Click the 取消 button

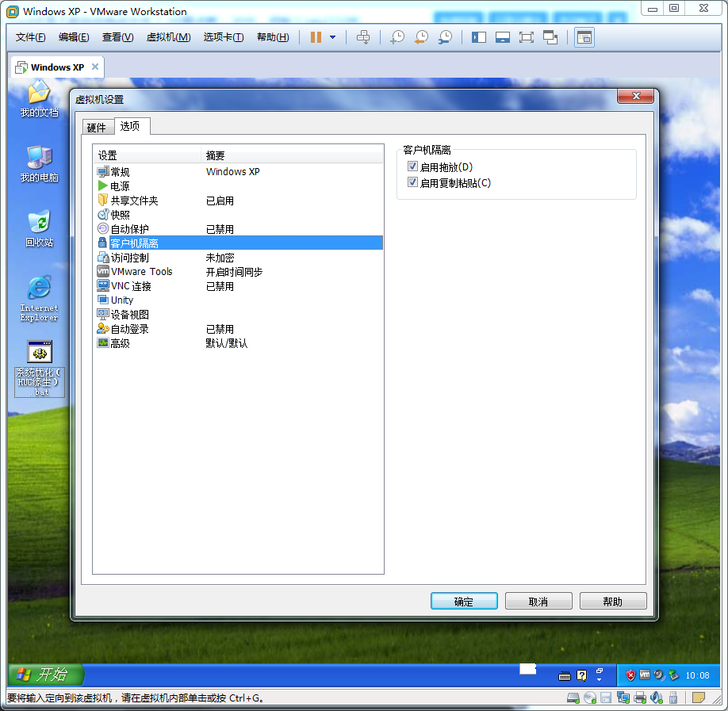[x=538, y=601]
